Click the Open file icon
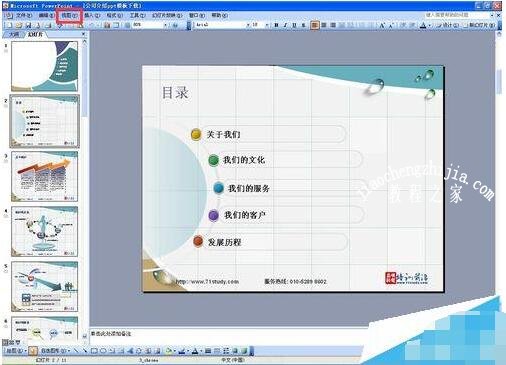This screenshot has height=365, width=506. coord(19,25)
